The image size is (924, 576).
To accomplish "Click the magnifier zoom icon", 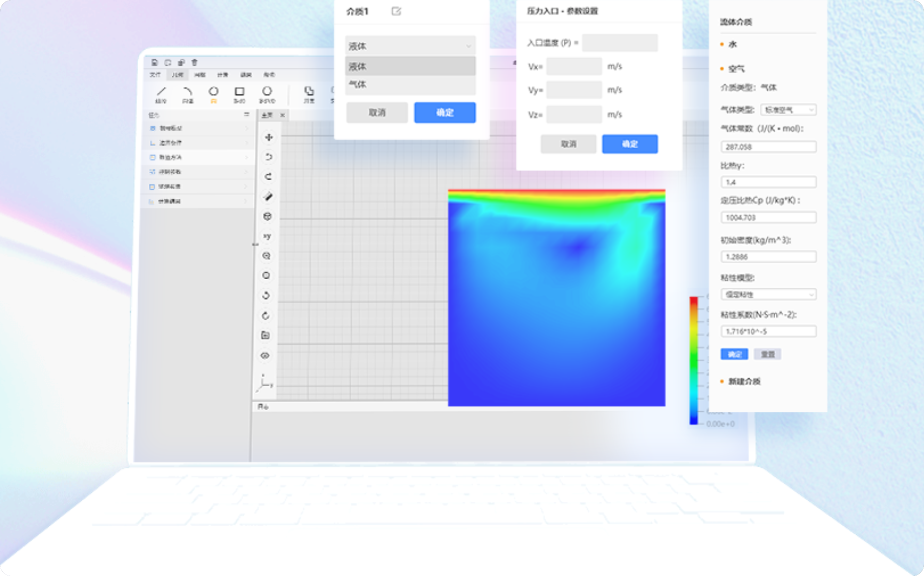I will (267, 256).
